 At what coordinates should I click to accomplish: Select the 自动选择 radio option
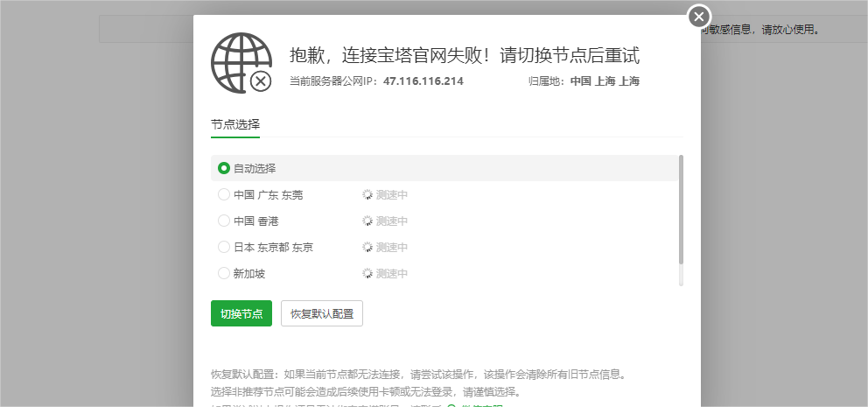coord(224,168)
